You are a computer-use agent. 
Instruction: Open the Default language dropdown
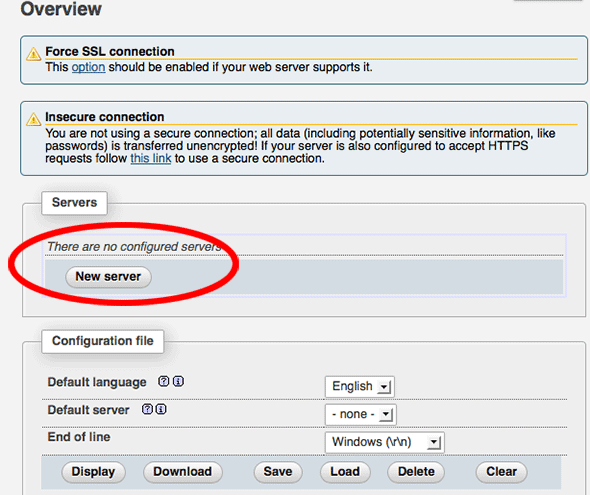click(360, 386)
